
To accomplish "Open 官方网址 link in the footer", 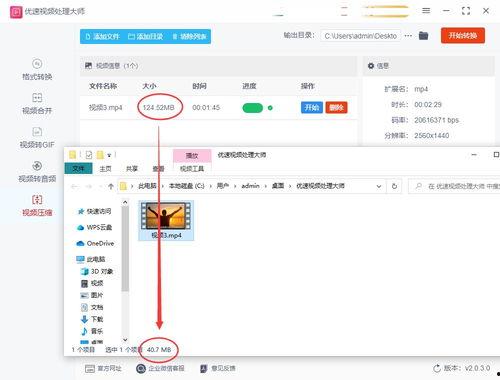I will (103, 368).
